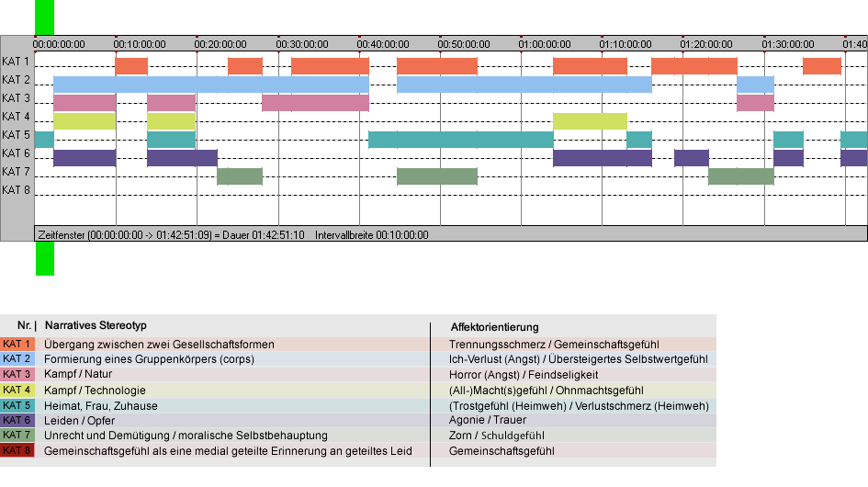Select the long KAT 2 segment starting near 00:02
This screenshot has width=868, height=487.
click(211, 85)
